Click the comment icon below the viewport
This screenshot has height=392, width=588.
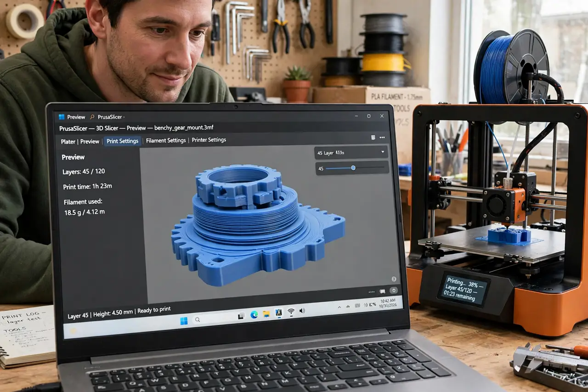tap(382, 291)
